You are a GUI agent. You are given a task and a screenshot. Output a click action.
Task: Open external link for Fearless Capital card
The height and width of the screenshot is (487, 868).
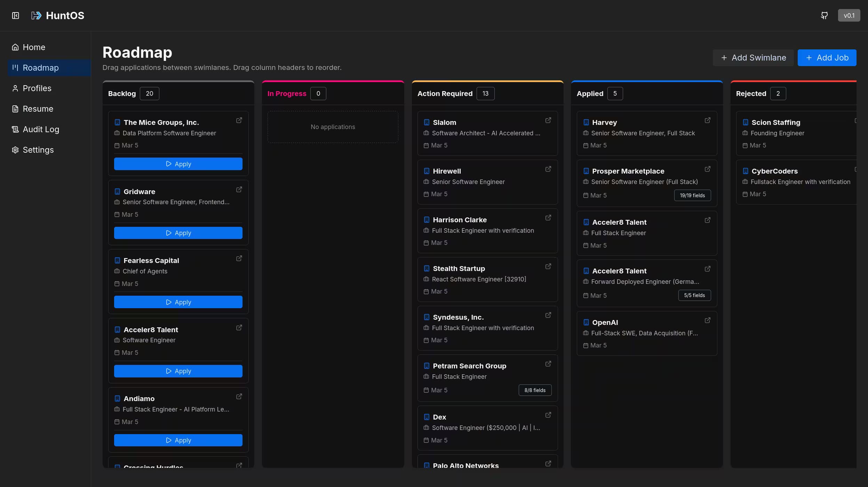(239, 258)
